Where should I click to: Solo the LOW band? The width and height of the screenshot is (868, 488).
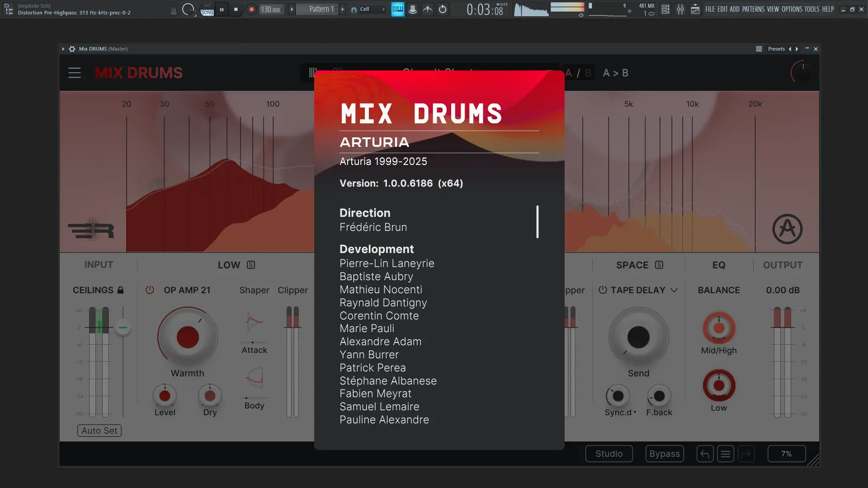pyautogui.click(x=251, y=265)
